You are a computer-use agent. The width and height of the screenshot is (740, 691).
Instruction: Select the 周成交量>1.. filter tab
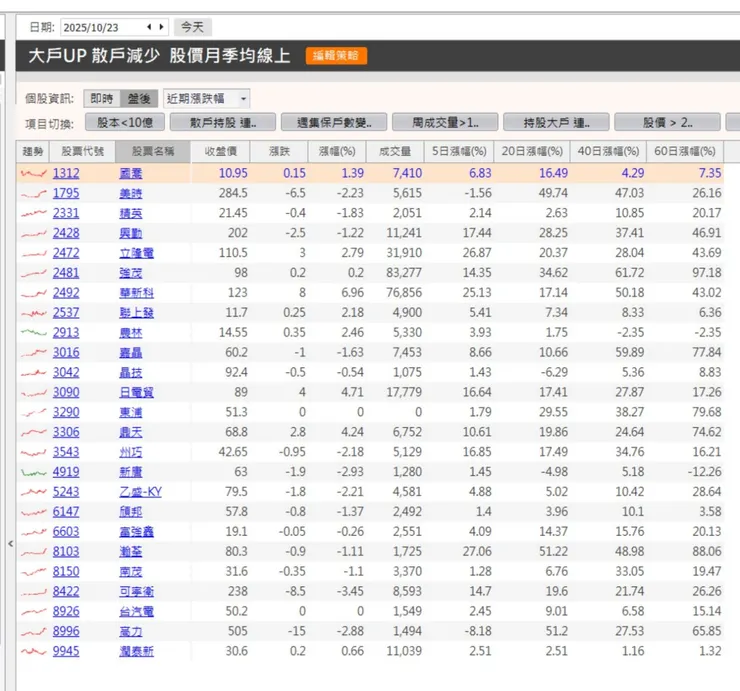click(x=445, y=122)
